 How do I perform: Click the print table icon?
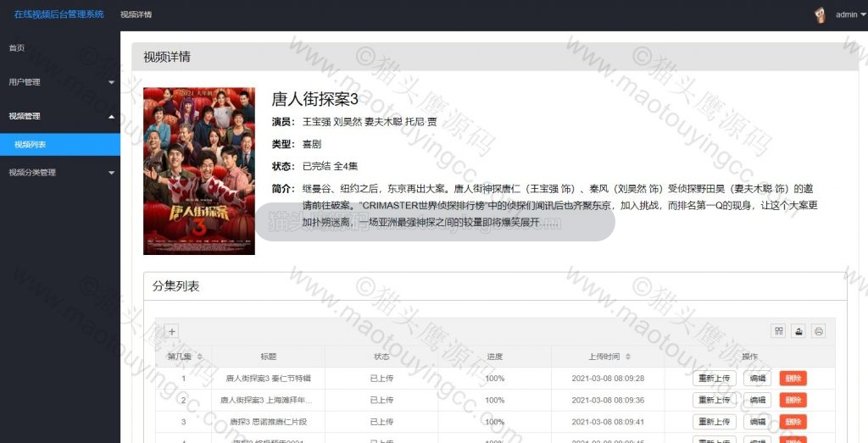819,330
